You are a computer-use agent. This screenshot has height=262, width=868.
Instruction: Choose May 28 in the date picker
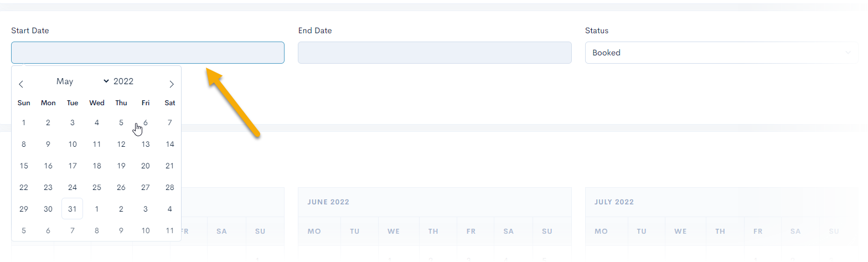(x=170, y=187)
